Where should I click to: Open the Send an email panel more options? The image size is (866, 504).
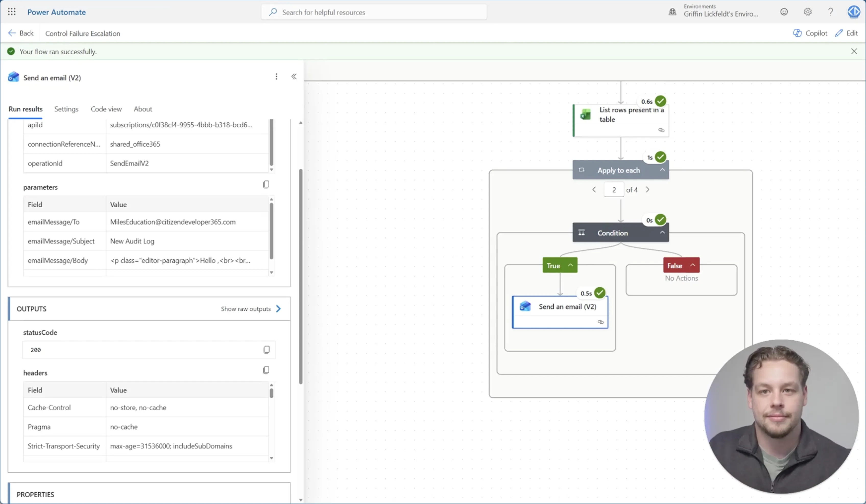point(276,76)
